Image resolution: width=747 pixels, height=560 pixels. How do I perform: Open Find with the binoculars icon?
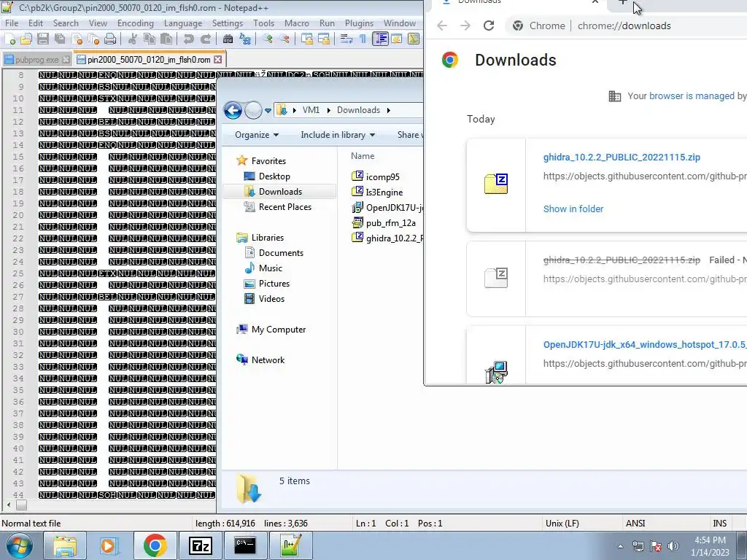[x=228, y=39]
